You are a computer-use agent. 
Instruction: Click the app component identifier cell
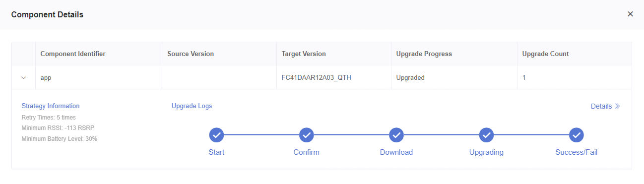pyautogui.click(x=99, y=78)
